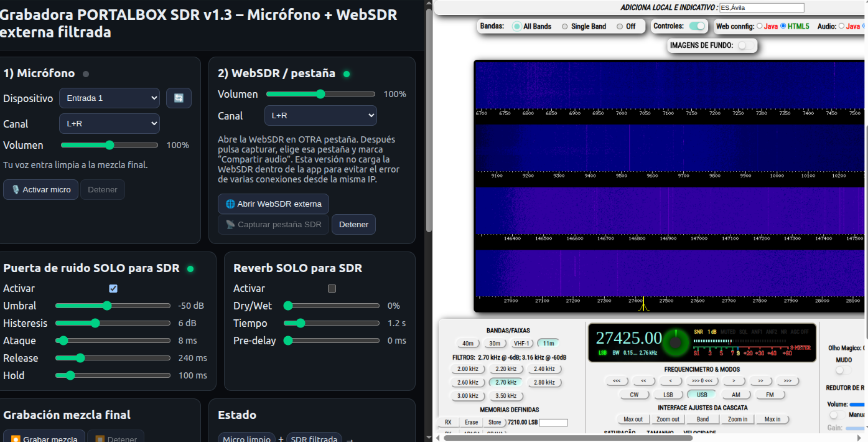This screenshot has width=868, height=442.
Task: Click the >>> frequency step button
Action: [787, 381]
